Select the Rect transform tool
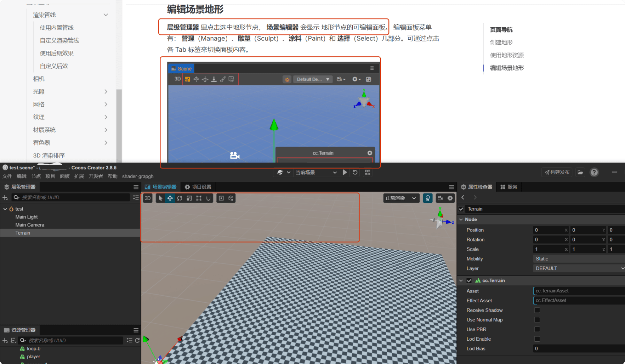625x364 pixels. click(x=199, y=198)
